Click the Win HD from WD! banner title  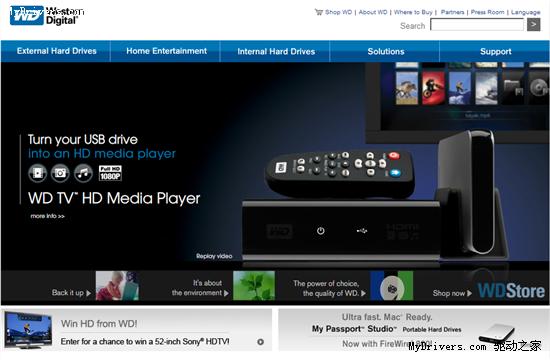99,324
